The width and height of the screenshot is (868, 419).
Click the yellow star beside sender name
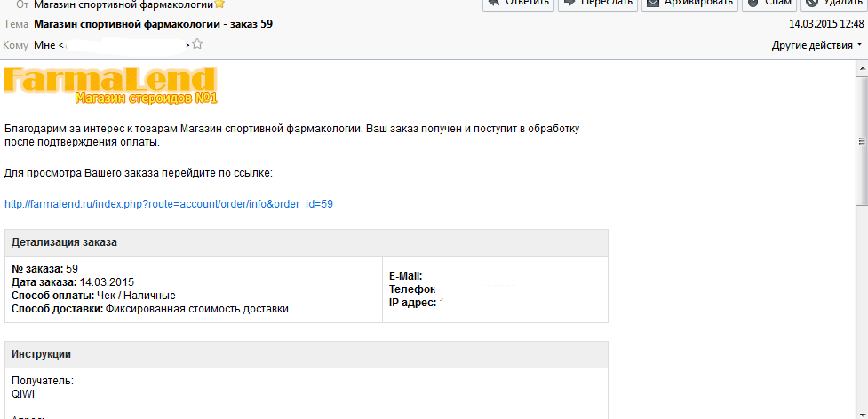tap(219, 4)
